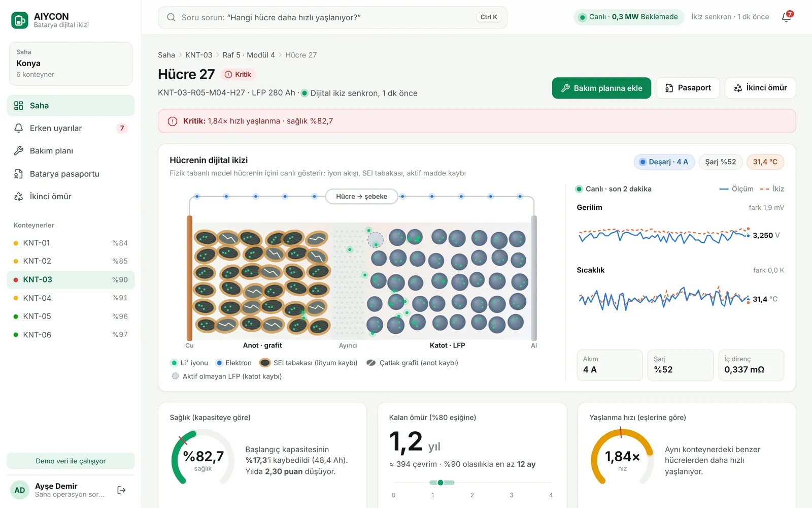Click the critical alert icon in banner
The image size is (812, 508).
pos(173,121)
